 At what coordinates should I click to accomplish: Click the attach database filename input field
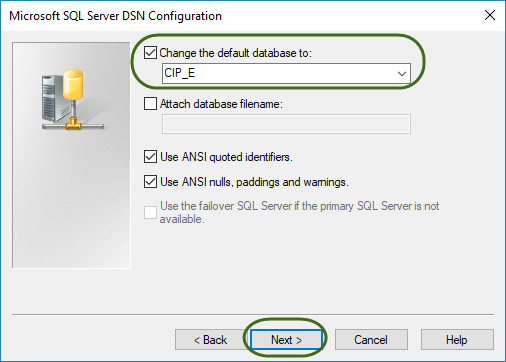(286, 124)
